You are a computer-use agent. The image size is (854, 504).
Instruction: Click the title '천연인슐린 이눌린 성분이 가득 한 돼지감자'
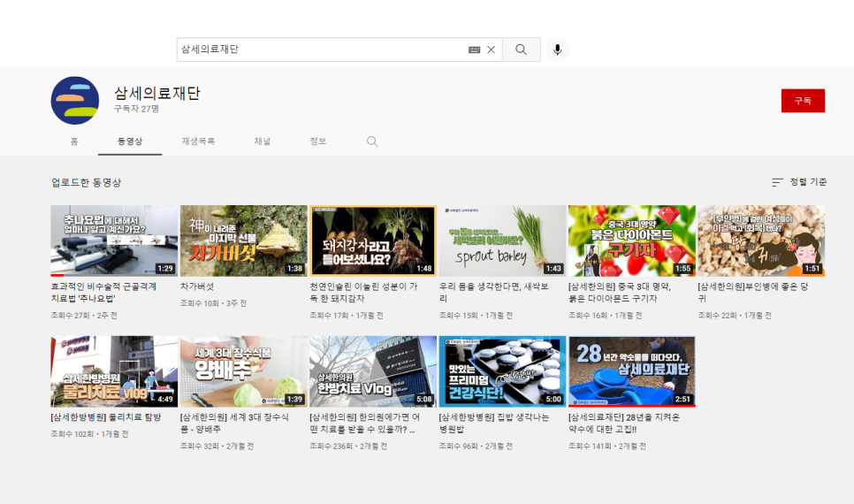pyautogui.click(x=363, y=293)
